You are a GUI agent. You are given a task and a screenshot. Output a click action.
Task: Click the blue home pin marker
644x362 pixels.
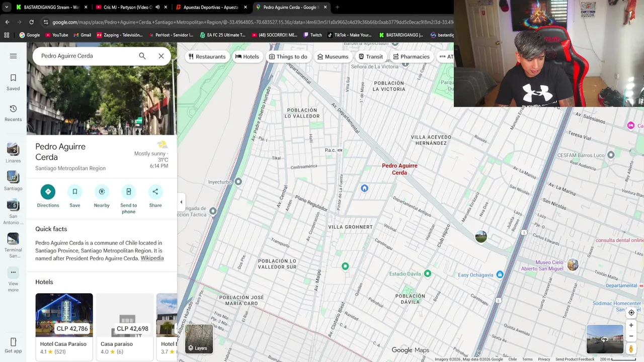(x=364, y=188)
